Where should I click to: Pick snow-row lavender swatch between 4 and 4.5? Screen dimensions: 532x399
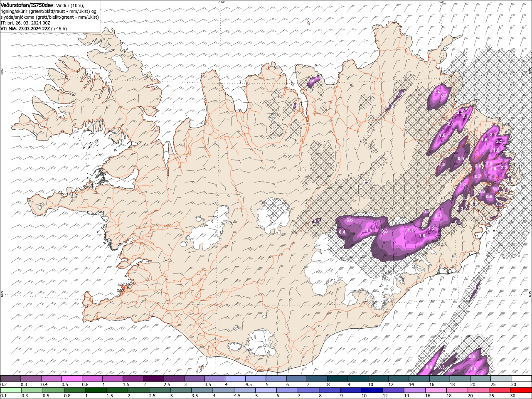coord(235,379)
